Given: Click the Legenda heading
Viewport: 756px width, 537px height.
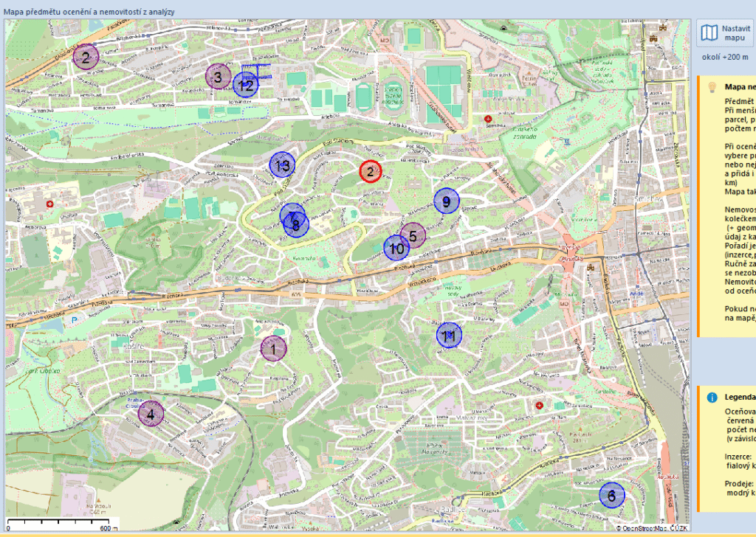Looking at the screenshot, I should [740, 398].
